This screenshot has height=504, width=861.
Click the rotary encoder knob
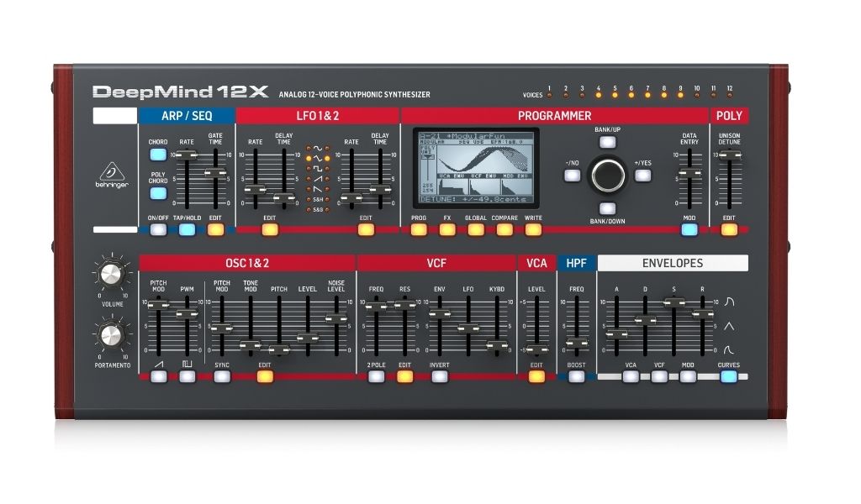tap(607, 176)
